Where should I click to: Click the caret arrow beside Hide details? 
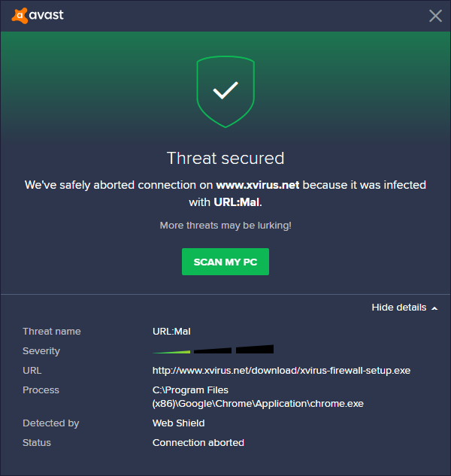(x=434, y=308)
